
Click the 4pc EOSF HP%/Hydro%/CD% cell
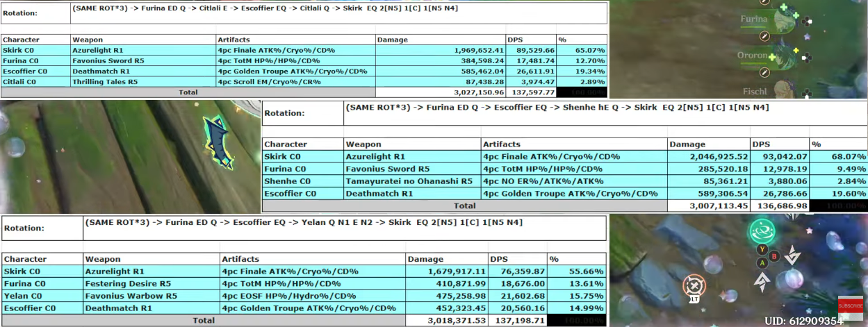click(x=313, y=296)
